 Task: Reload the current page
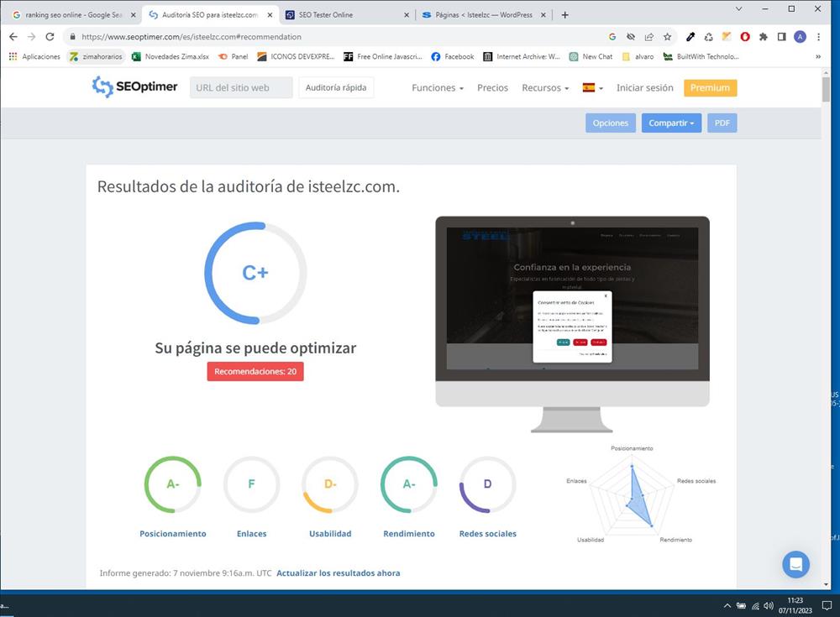pyautogui.click(x=50, y=37)
